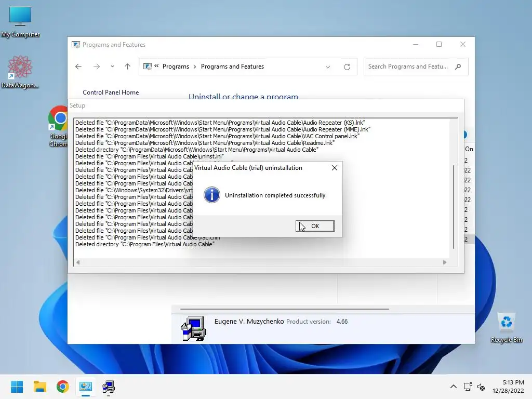Open recent locations dropdown arrow
This screenshot has height=399, width=532.
(x=112, y=66)
